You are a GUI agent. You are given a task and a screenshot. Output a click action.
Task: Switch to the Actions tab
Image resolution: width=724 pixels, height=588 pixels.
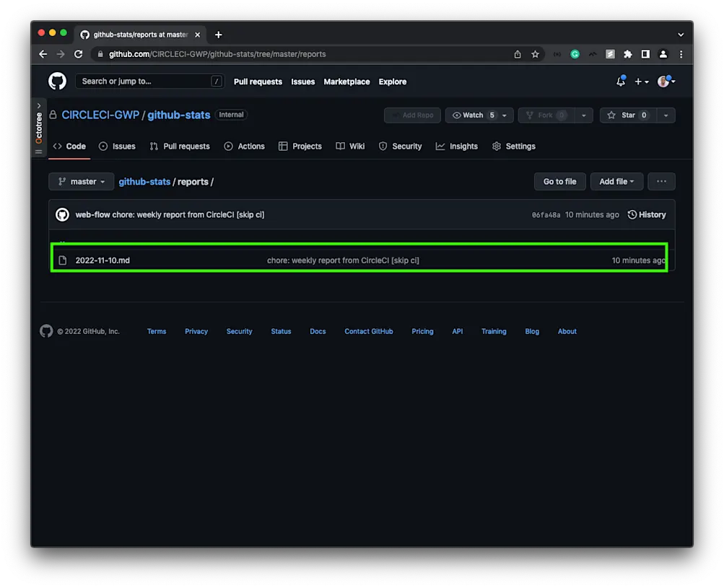point(244,146)
